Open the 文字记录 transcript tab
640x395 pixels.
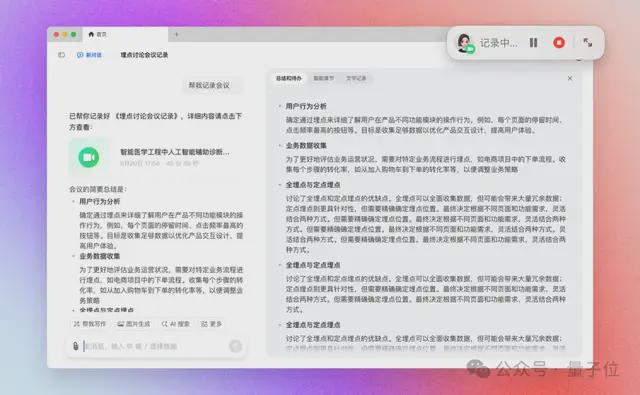[356, 78]
